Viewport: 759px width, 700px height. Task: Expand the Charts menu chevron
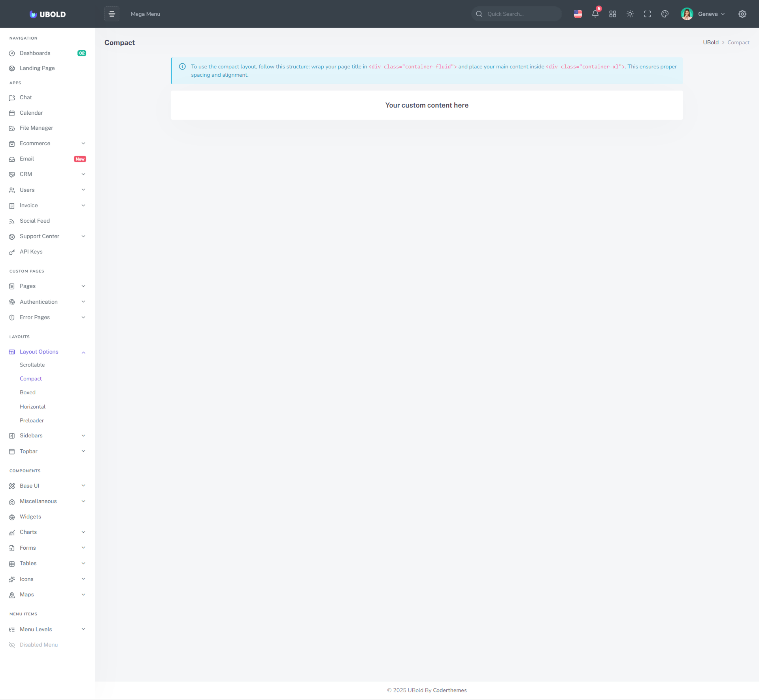point(83,532)
